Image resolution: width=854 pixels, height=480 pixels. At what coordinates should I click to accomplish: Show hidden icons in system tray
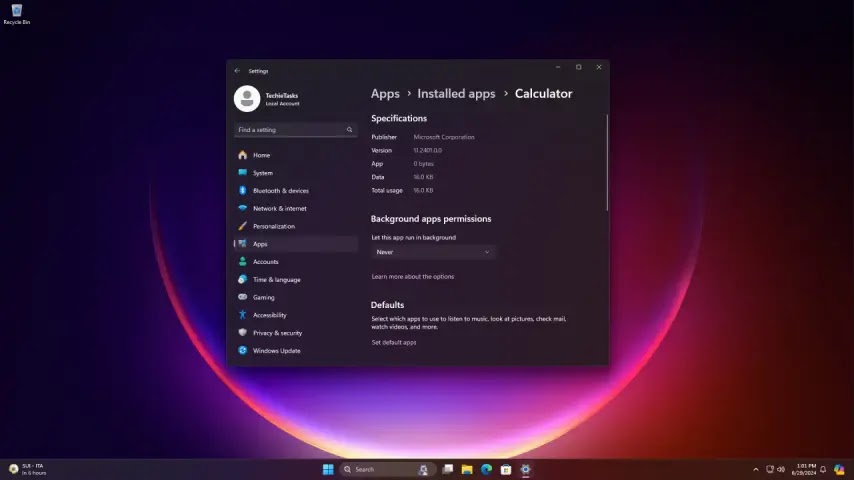755,469
